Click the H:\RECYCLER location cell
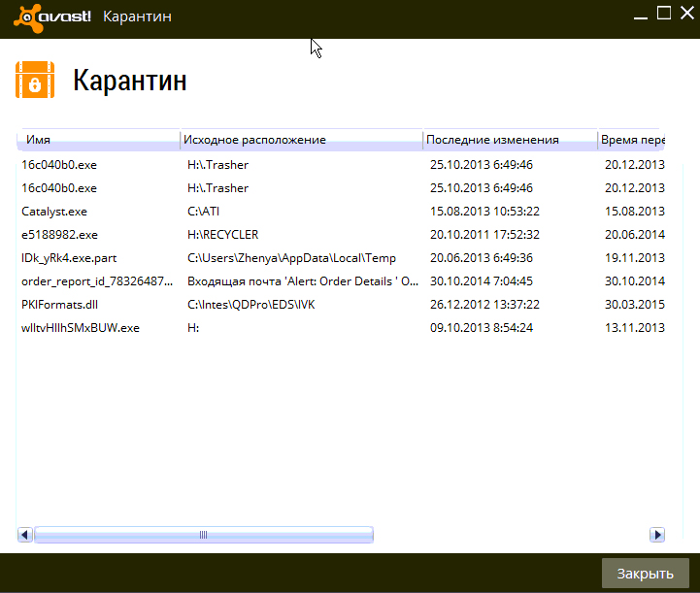Screen dimensions: 700x593 pos(222,235)
